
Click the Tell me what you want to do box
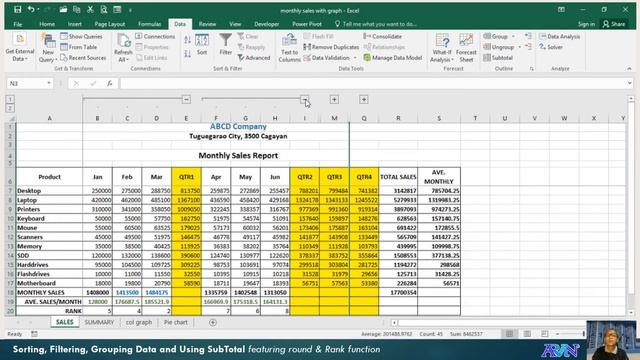376,24
